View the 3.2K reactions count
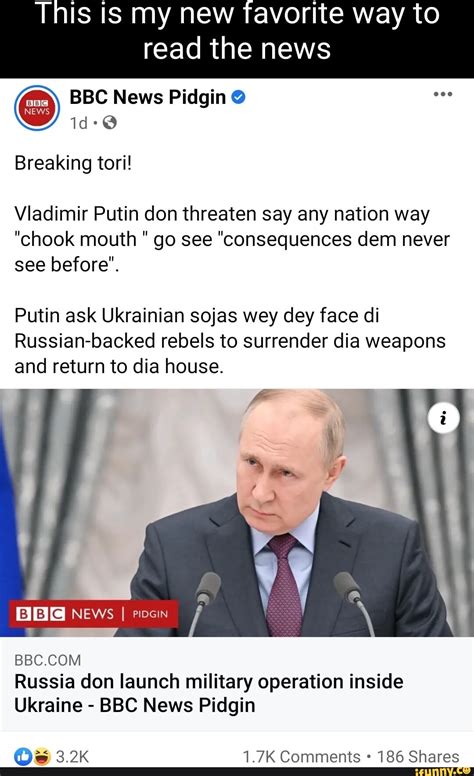 click(x=72, y=756)
